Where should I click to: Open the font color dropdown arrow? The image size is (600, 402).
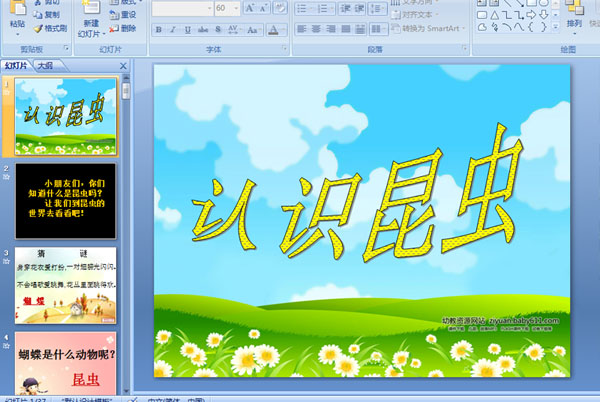pos(283,29)
